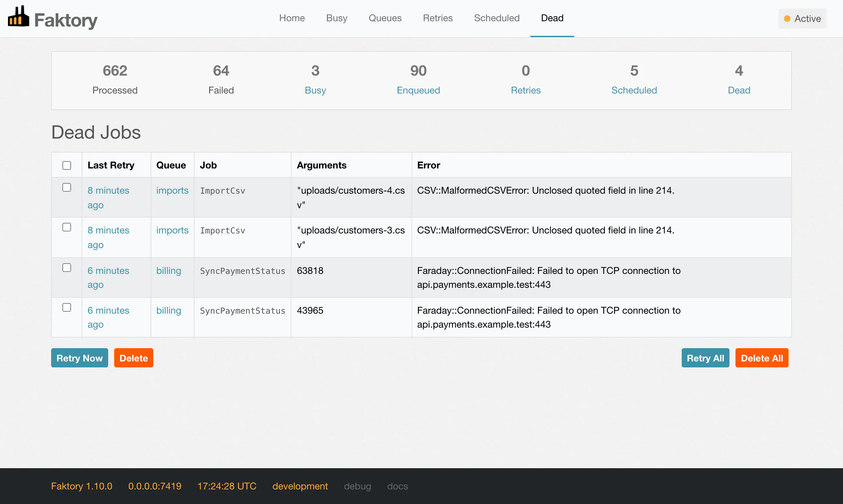Click Retry All button
Screen dimensions: 843x504
705,358
